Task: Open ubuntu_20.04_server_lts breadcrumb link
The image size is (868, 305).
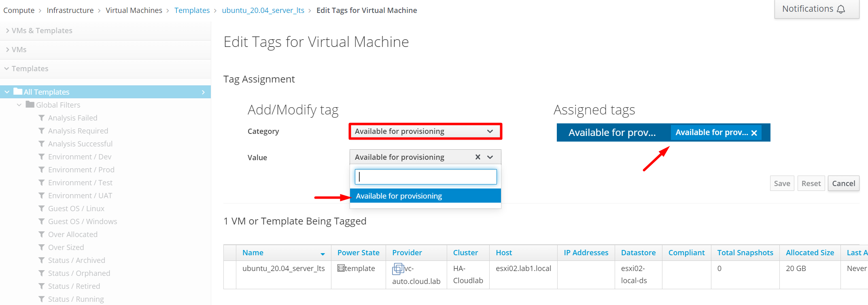Action: [x=263, y=10]
